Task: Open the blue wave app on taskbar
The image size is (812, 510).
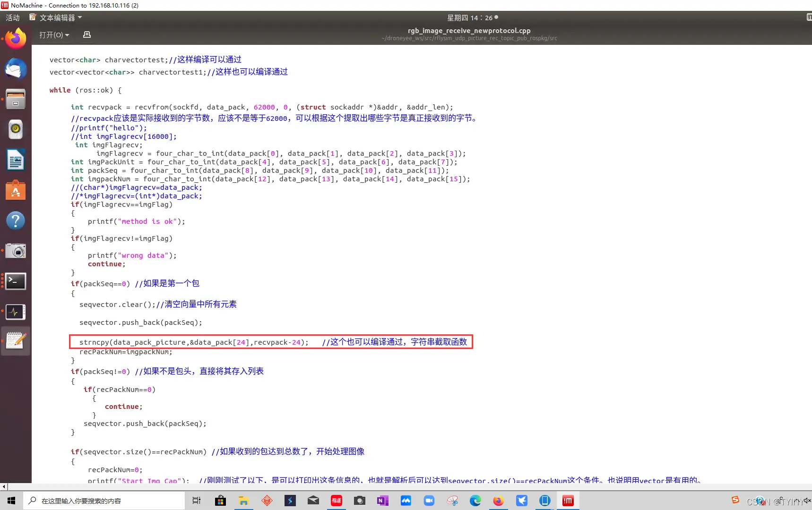Action: pyautogui.click(x=406, y=501)
